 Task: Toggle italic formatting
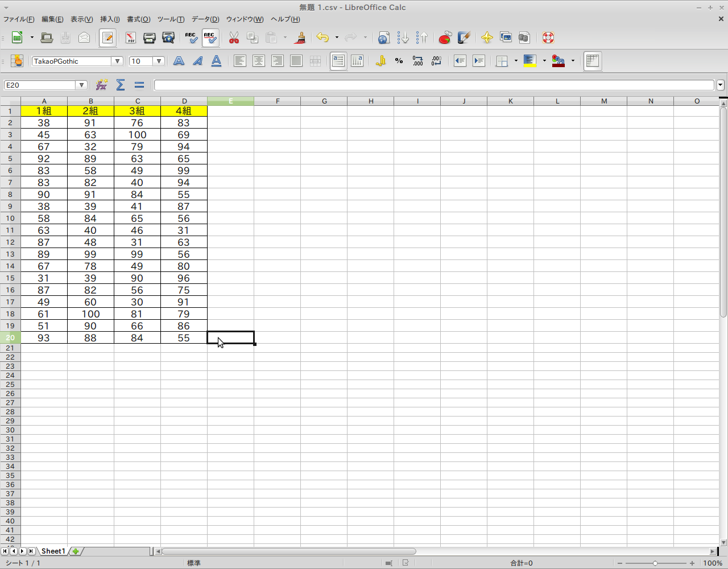[x=198, y=61]
